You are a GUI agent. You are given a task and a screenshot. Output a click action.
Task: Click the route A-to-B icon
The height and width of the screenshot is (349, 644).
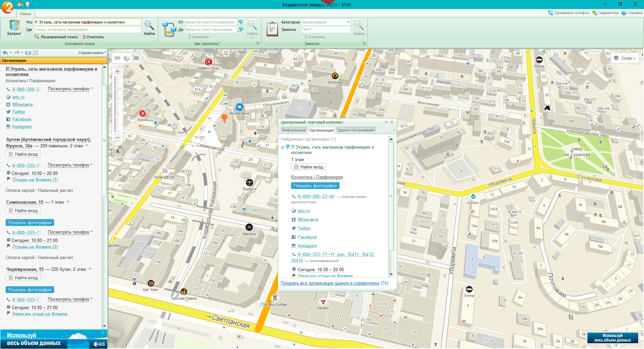169,29
